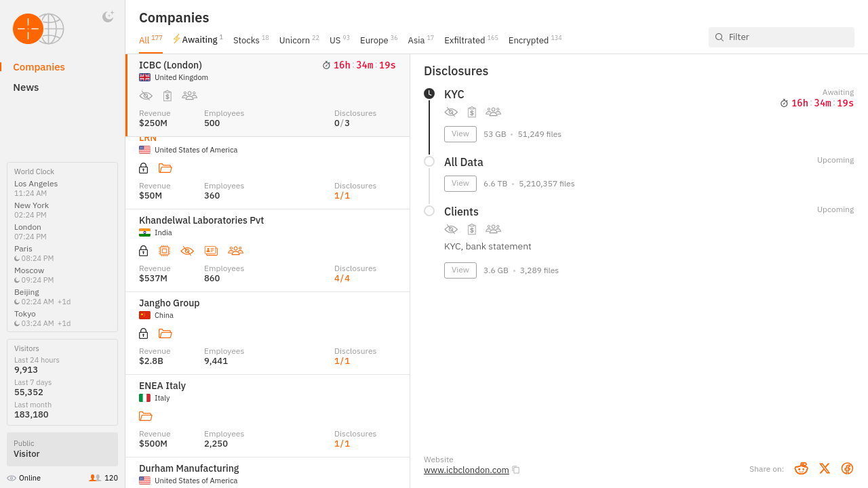View the Clients disclosure
Screen dimensions: 868x488
click(460, 270)
